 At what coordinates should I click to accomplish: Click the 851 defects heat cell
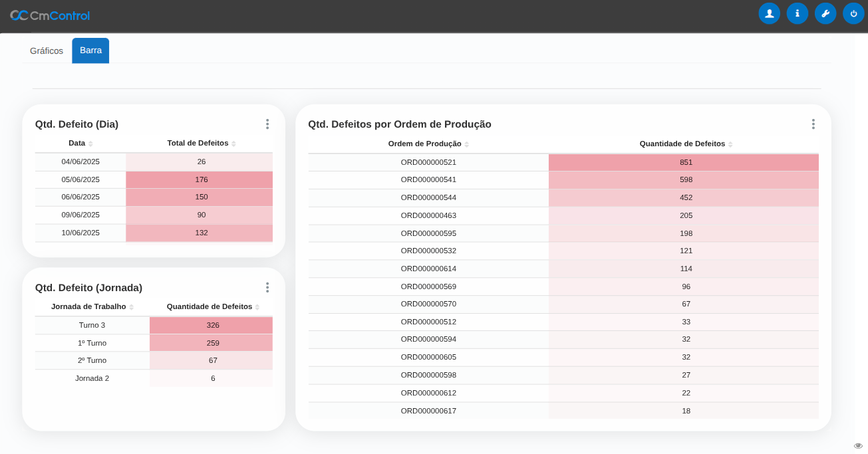click(686, 162)
